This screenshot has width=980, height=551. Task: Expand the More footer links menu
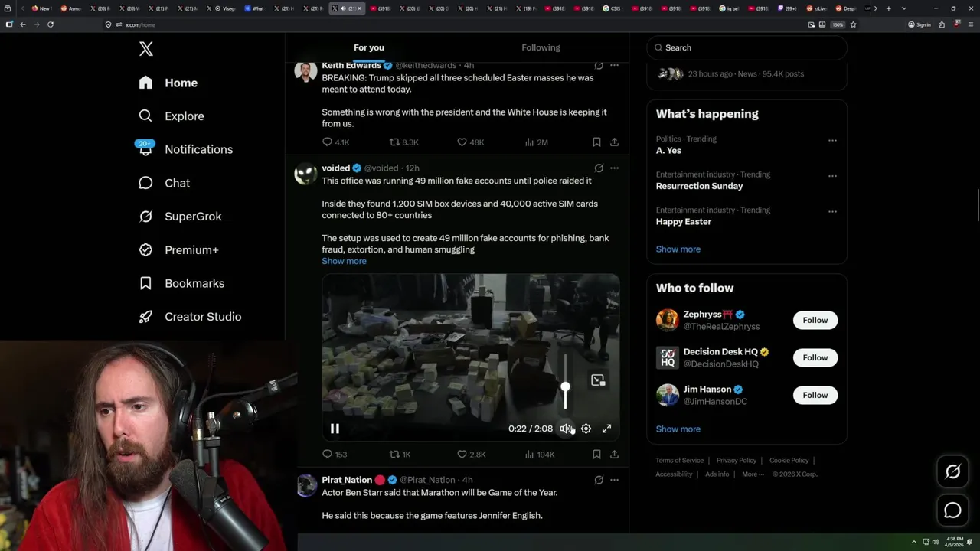point(752,474)
